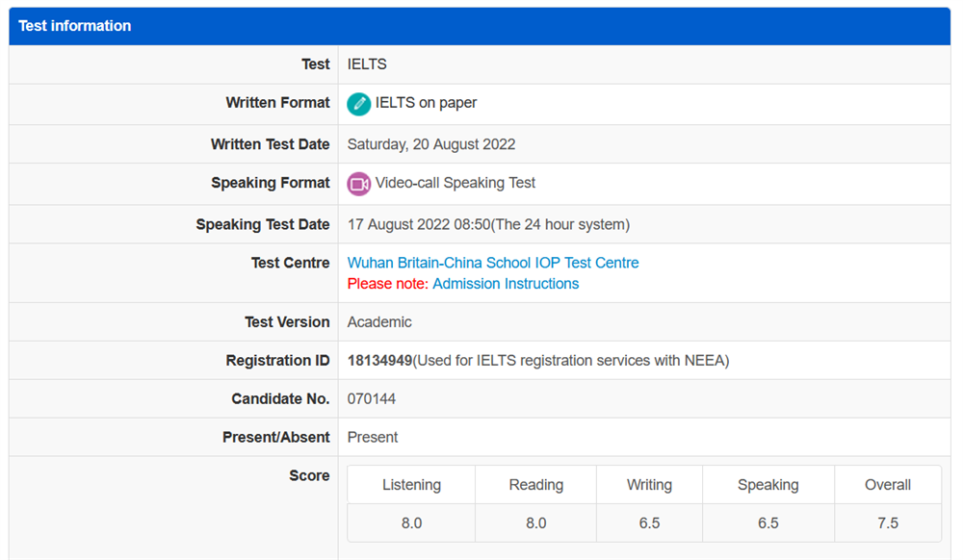Viewport: 963px width, 560px height.
Task: Select the Overall score 7.5
Action: click(888, 522)
